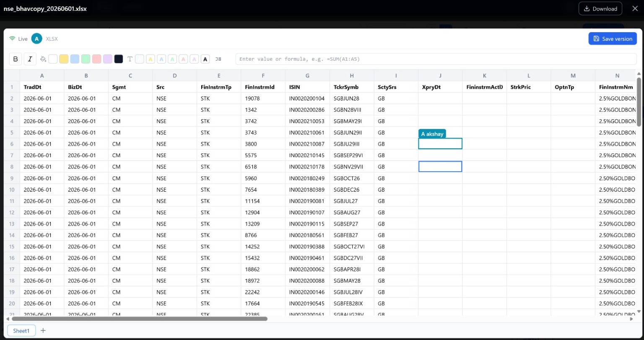Select column M header
This screenshot has width=644, height=340.
573,75
